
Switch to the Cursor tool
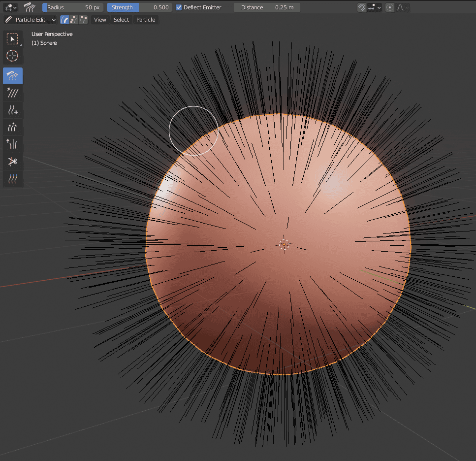(13, 56)
